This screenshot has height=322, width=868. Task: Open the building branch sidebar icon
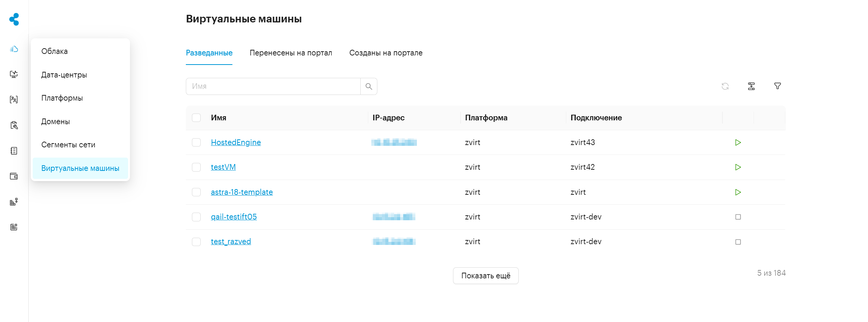14,202
